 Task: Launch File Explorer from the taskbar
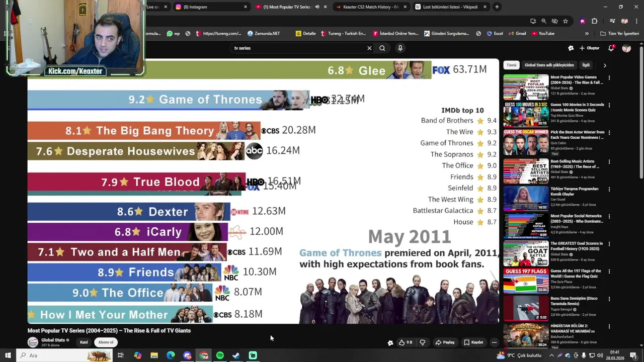point(154,355)
